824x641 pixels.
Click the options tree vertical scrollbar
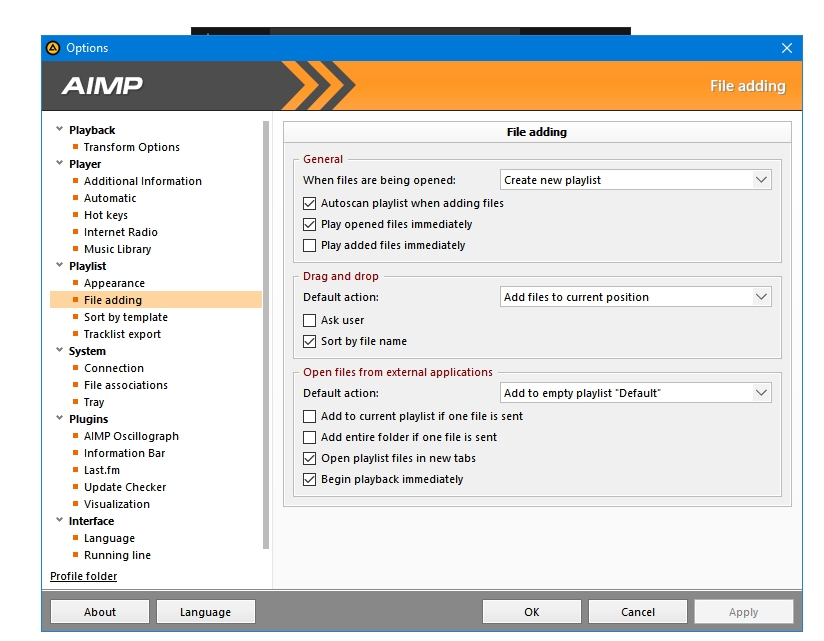tap(266, 335)
